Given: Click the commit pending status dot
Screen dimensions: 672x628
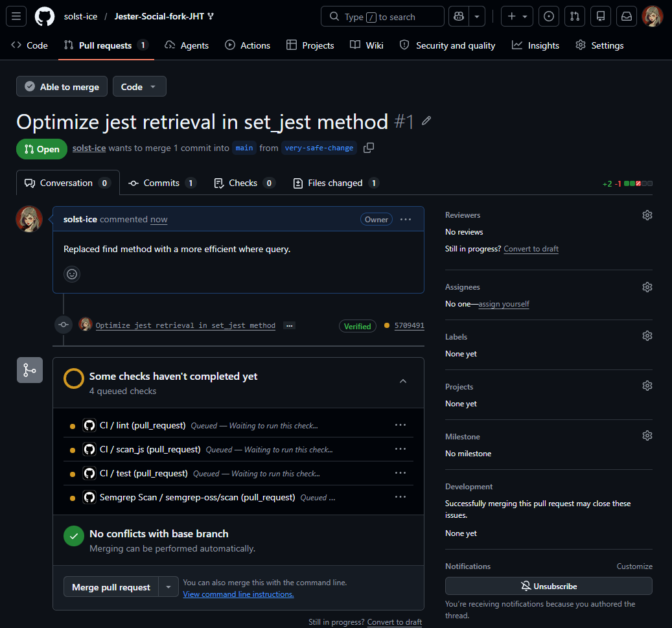Looking at the screenshot, I should click(387, 325).
